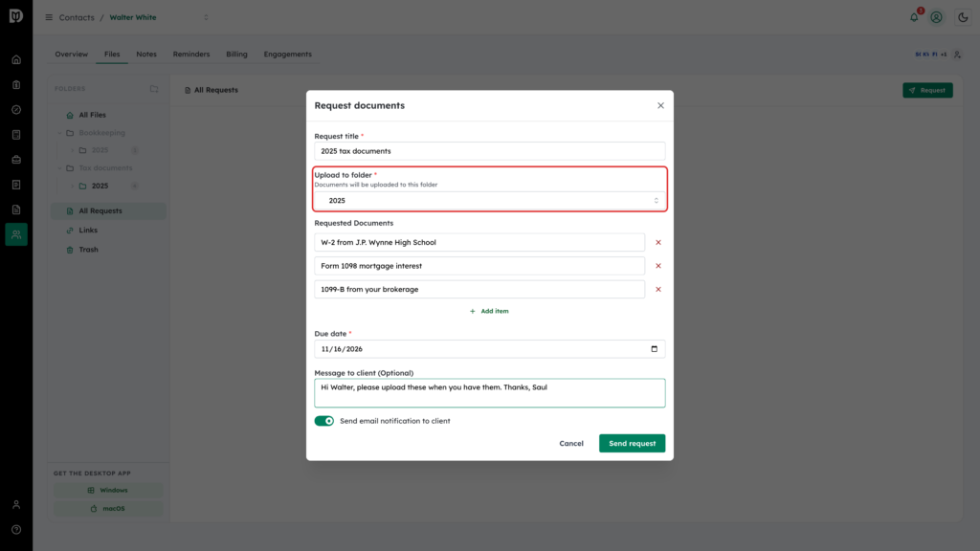
Task: Remove the Form 1098 requested document
Action: [x=658, y=266]
